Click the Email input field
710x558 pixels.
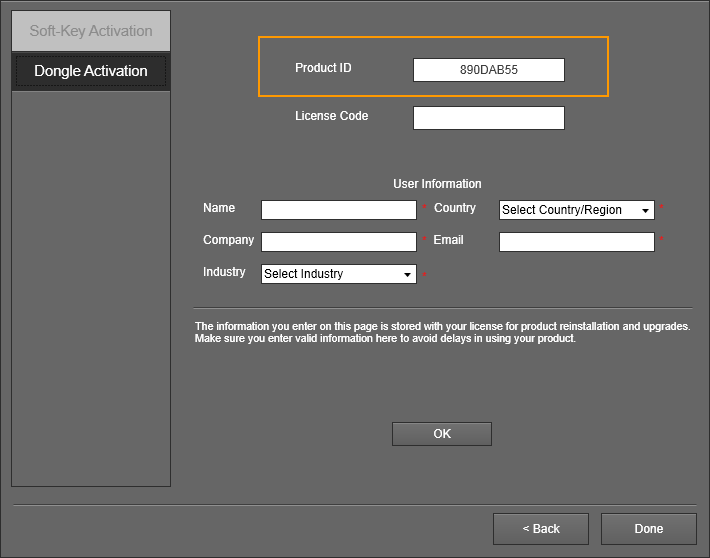576,242
